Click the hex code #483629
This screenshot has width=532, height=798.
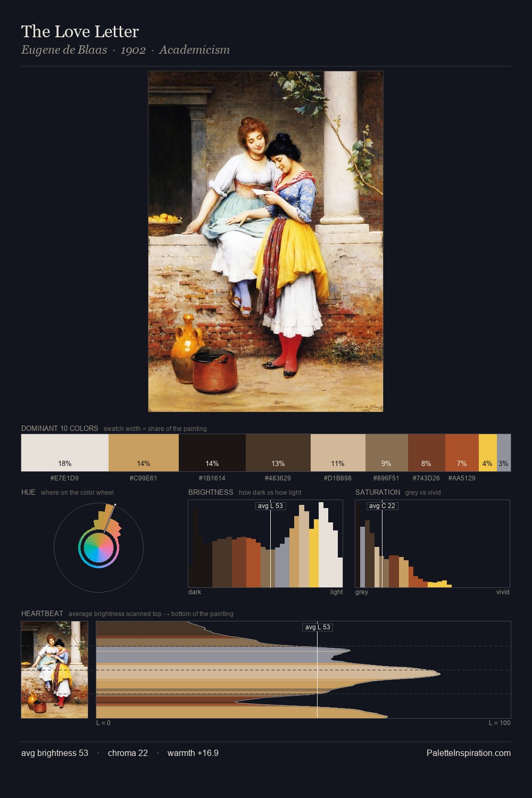point(278,478)
